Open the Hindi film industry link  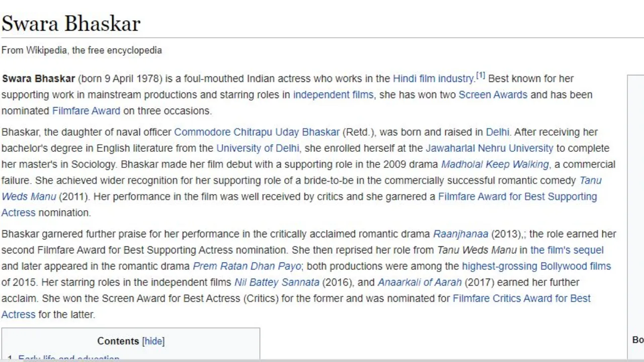click(434, 78)
